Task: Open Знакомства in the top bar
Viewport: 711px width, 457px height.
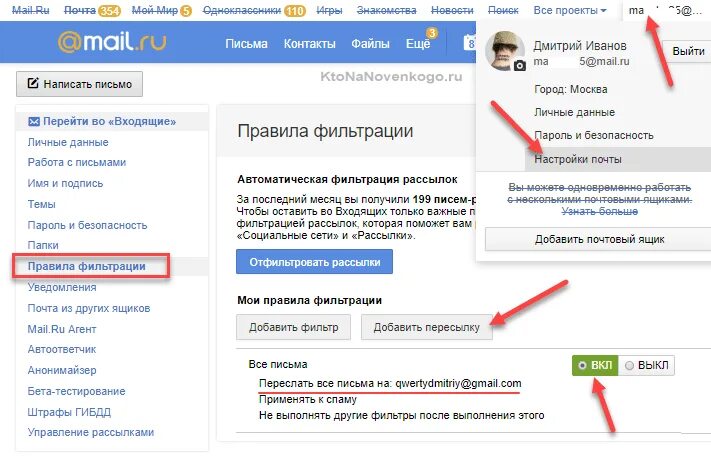Action: click(x=386, y=10)
